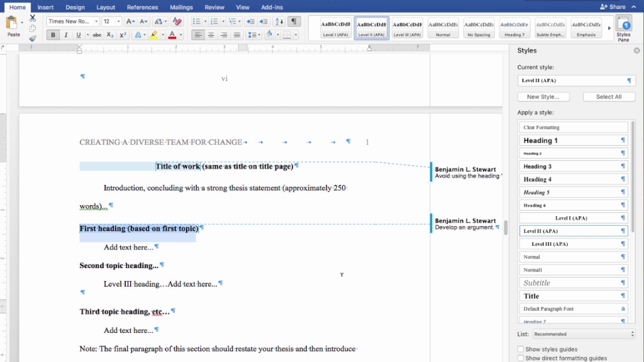The image size is (644, 362).
Task: Clear all formatting eraser icon
Action: pyautogui.click(x=177, y=22)
